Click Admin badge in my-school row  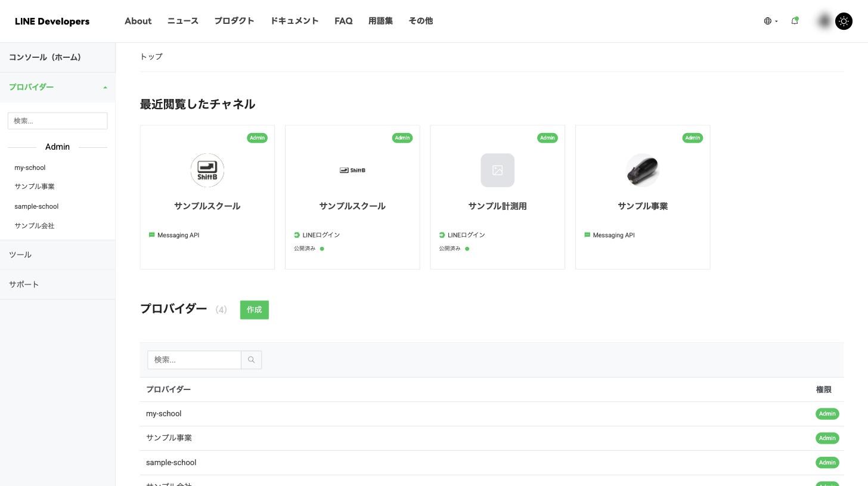point(827,414)
